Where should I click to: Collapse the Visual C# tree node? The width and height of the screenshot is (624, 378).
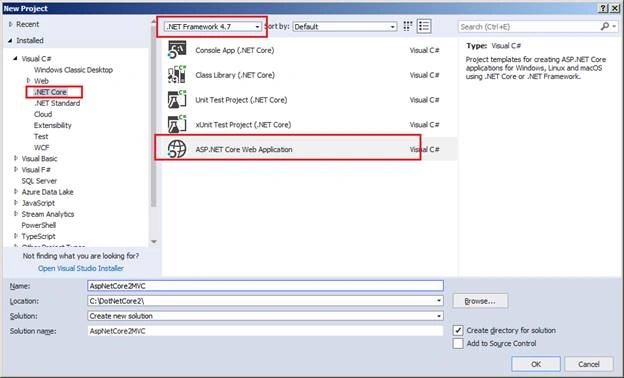click(16, 58)
